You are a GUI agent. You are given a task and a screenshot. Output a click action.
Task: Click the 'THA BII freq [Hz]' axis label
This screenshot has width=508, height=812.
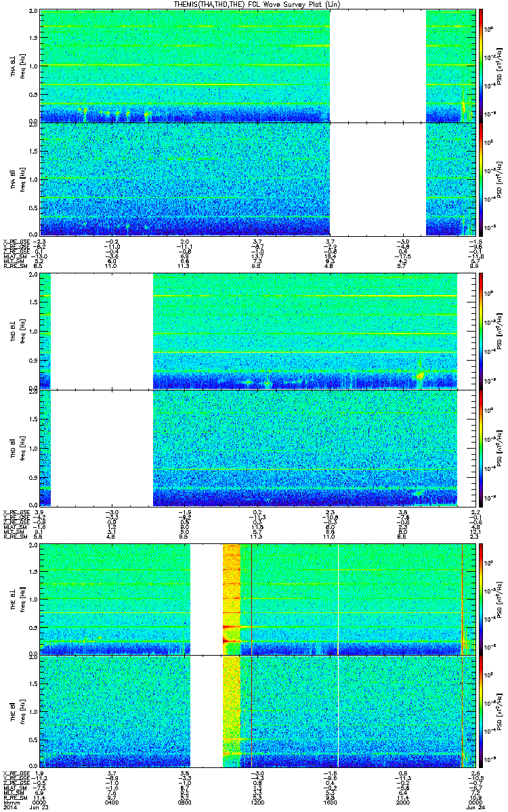pos(17,179)
